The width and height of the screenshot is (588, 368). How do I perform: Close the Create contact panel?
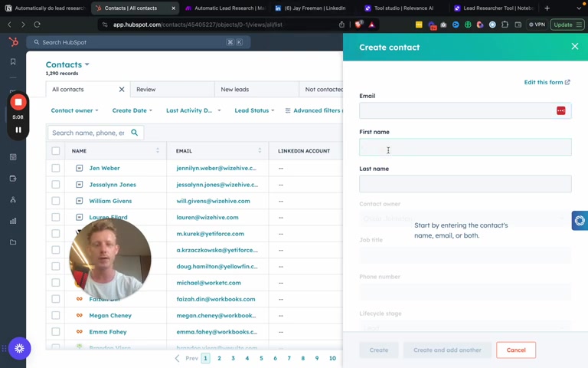coord(574,46)
